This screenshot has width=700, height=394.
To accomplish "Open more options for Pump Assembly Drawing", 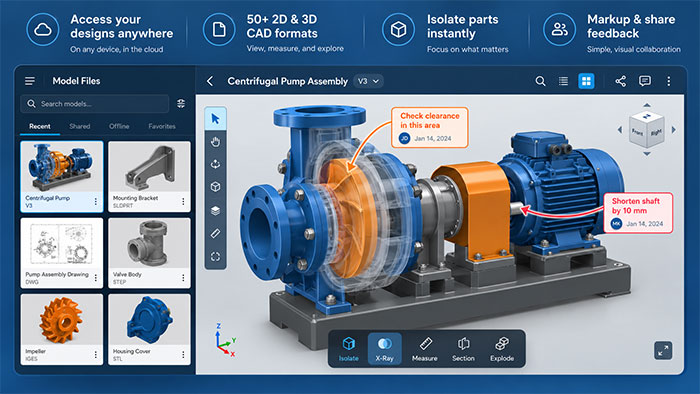I will click(96, 278).
